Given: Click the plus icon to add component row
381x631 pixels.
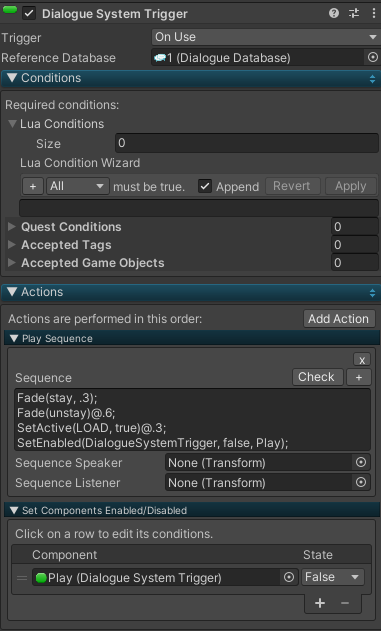Looking at the screenshot, I should coord(320,603).
